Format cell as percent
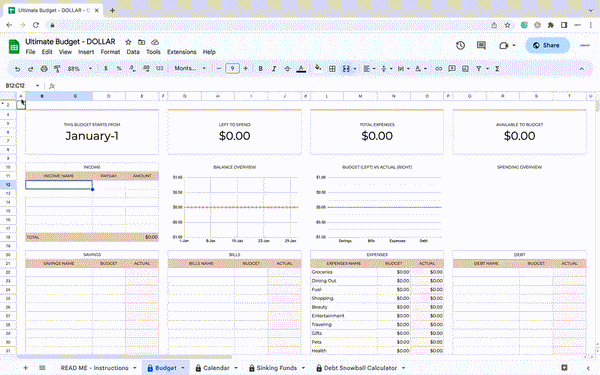The image size is (600, 375). [119, 68]
